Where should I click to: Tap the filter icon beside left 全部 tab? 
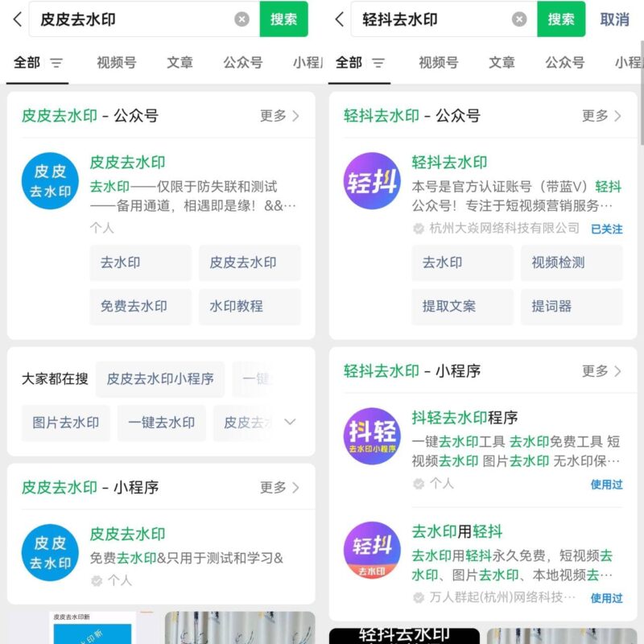[56, 61]
